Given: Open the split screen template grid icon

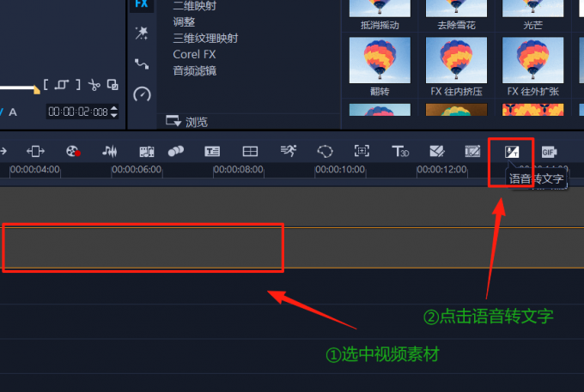Looking at the screenshot, I should click(x=250, y=151).
